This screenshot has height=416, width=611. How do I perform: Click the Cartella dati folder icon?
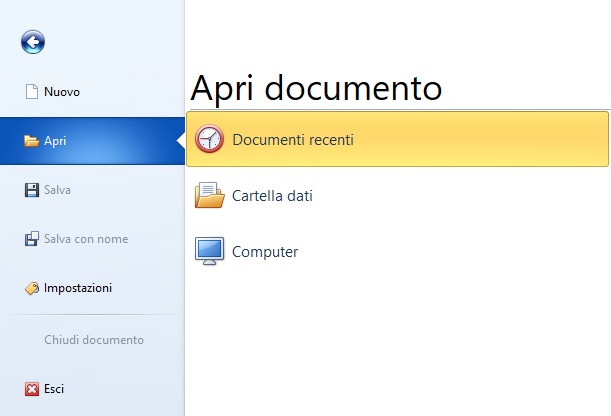click(210, 195)
